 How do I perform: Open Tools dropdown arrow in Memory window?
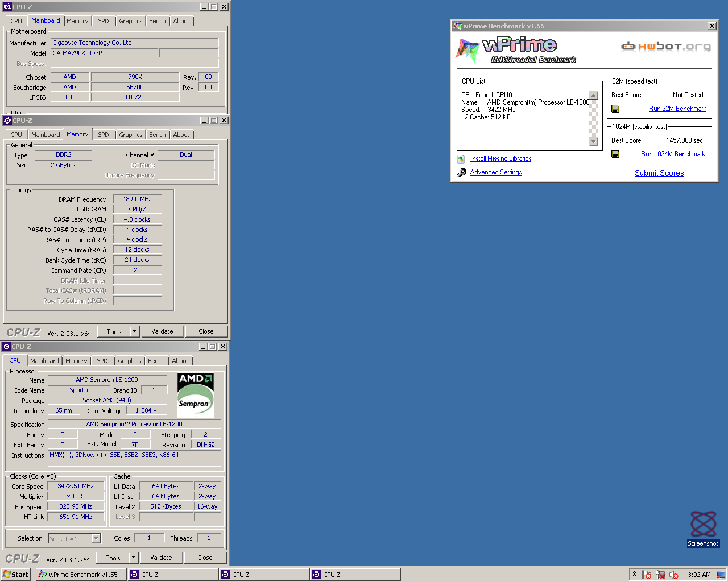[135, 331]
